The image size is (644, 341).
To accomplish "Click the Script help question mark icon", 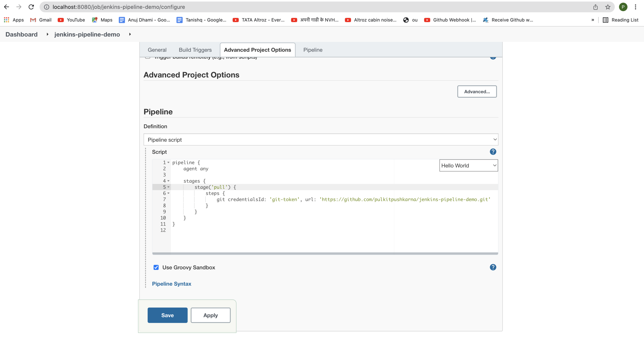I will (493, 152).
